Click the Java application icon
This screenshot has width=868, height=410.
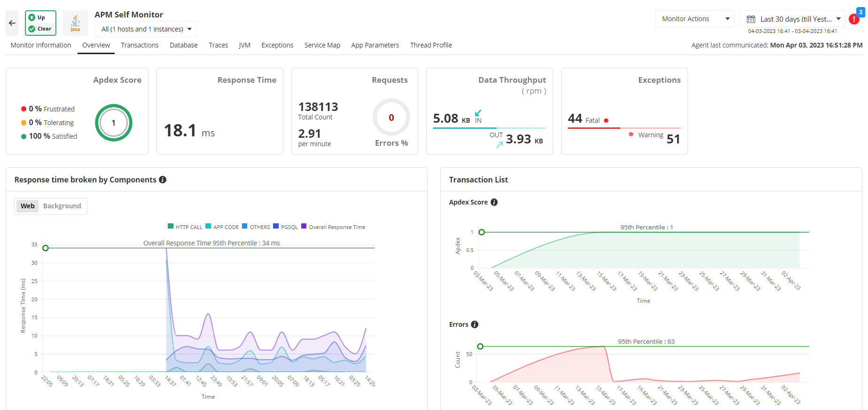[75, 23]
